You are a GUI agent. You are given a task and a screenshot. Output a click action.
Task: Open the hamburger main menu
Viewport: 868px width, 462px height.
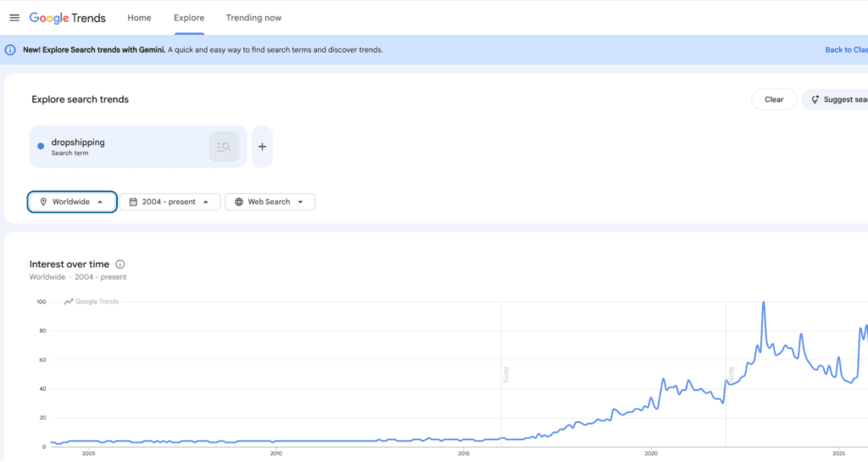(x=14, y=18)
